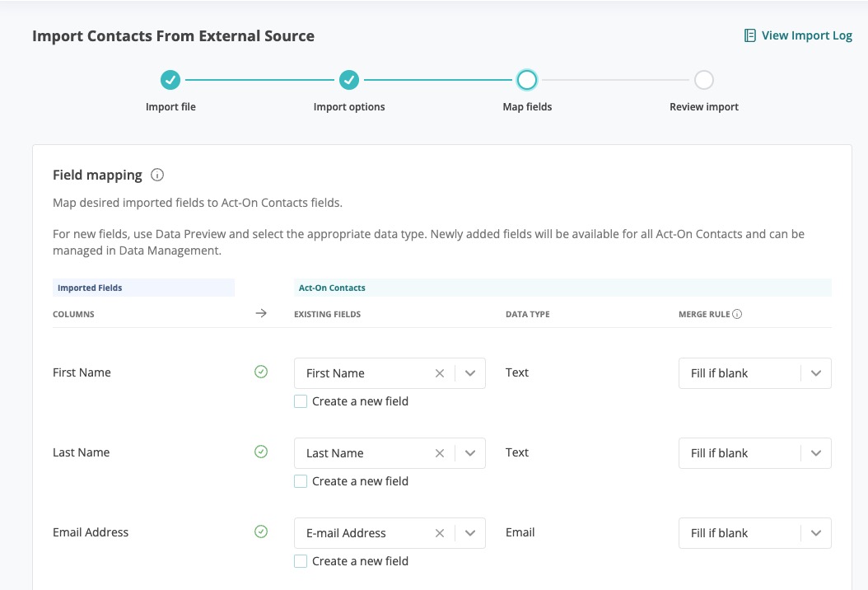This screenshot has width=868, height=590.
Task: Click the green check icon for Email Address
Action: (261, 531)
